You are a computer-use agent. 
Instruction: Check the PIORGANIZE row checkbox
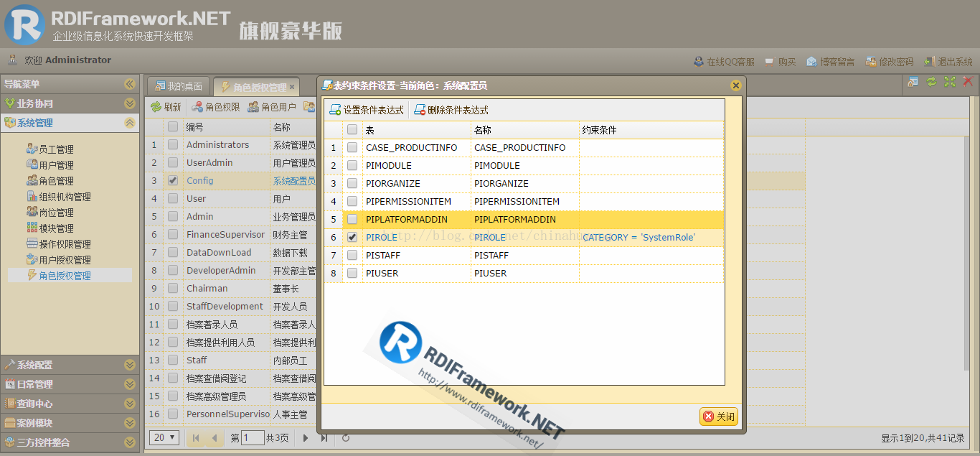352,183
